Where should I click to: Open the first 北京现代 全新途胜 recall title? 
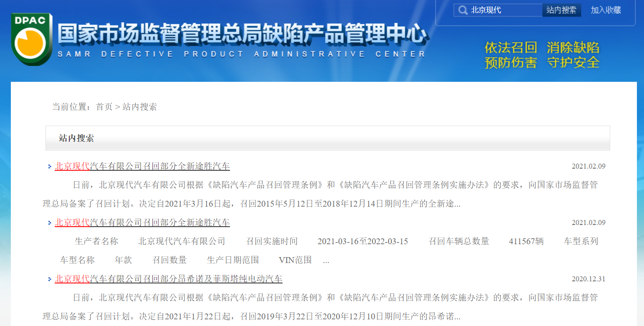click(142, 166)
